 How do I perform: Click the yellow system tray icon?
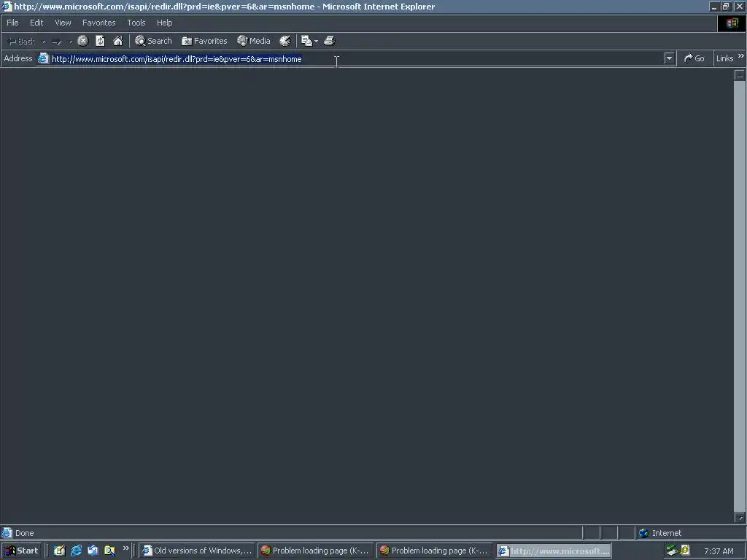point(685,551)
